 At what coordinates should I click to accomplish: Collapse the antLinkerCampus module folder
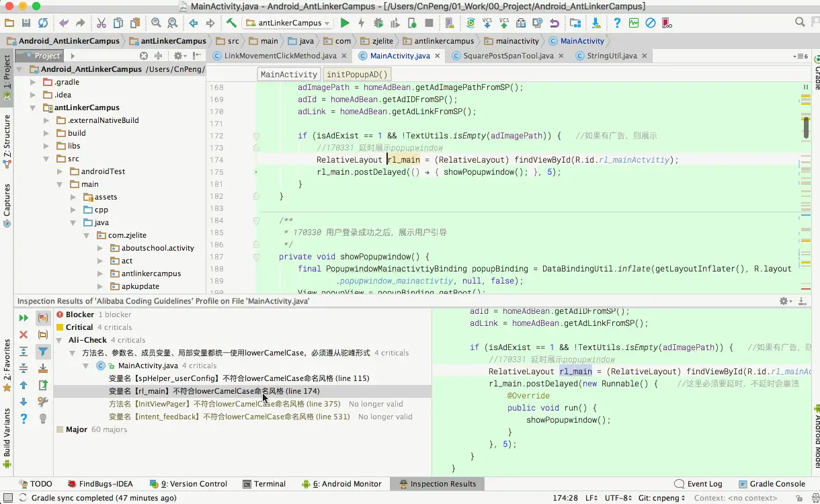[x=33, y=108]
